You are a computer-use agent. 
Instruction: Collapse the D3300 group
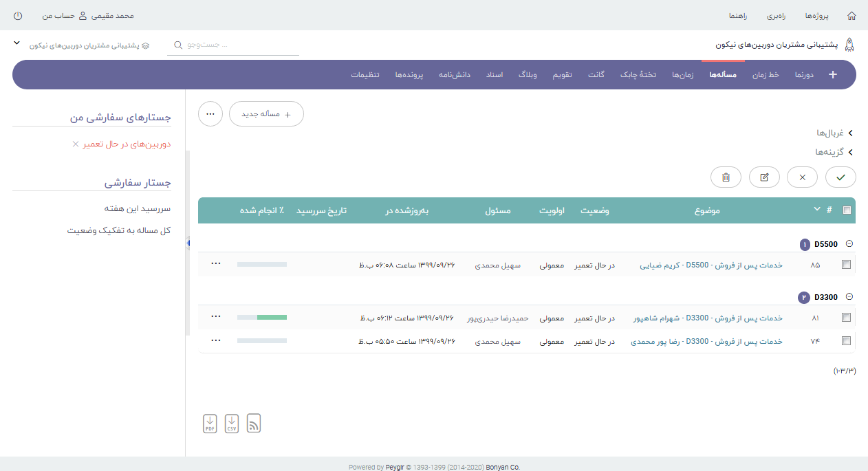click(849, 297)
